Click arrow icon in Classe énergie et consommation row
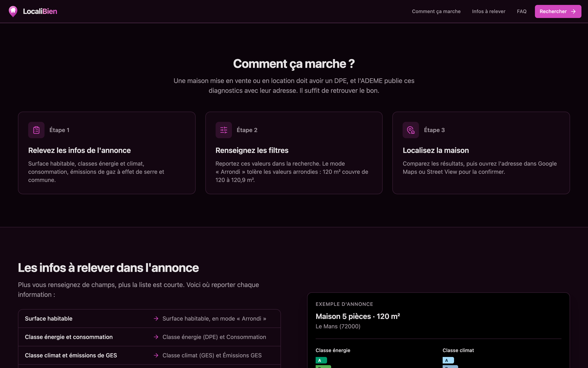 (156, 337)
